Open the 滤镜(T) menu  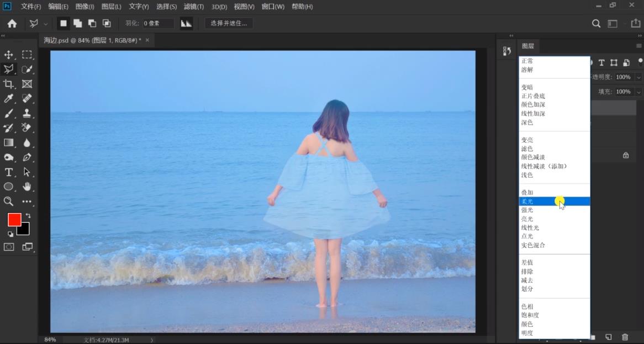(x=193, y=7)
